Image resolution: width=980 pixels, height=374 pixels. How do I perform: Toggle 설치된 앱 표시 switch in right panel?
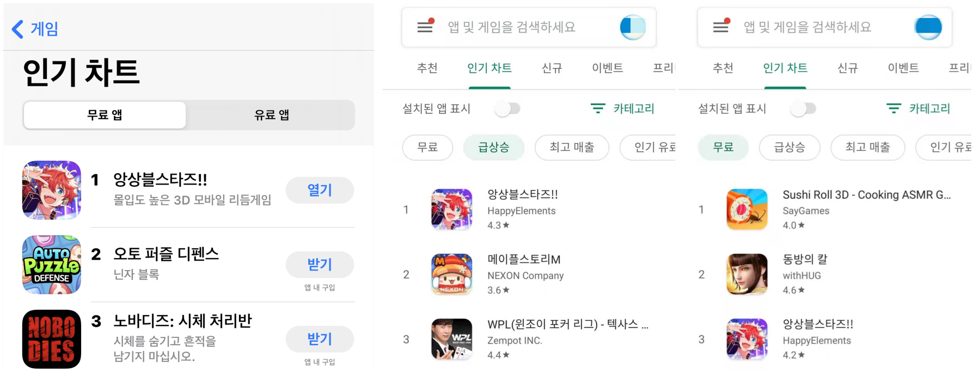[804, 109]
